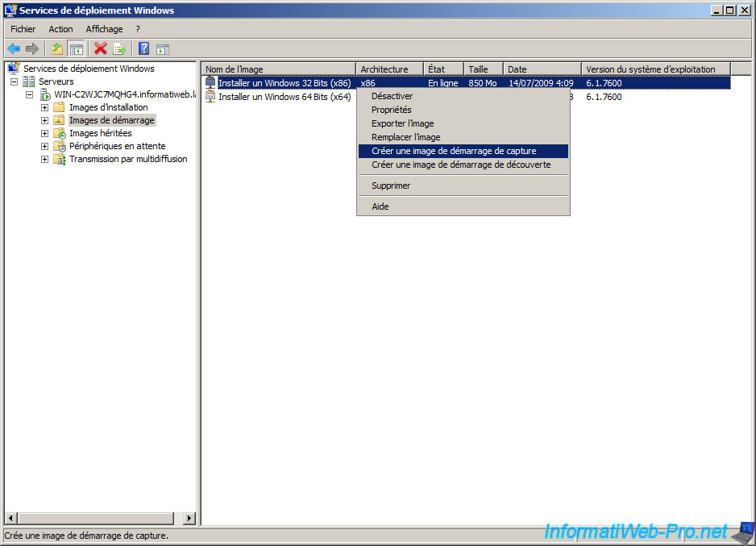Open the 'Affichage' menu
The image size is (756, 546).
tap(104, 28)
